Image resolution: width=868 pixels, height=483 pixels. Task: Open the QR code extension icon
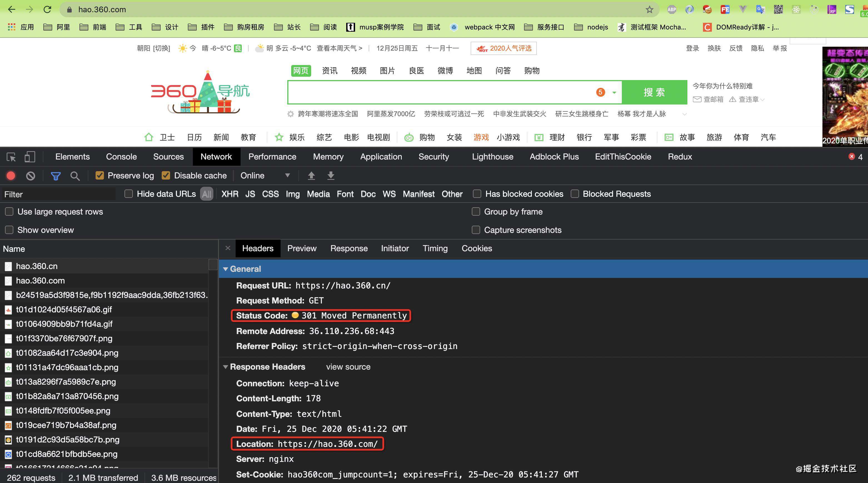point(778,9)
